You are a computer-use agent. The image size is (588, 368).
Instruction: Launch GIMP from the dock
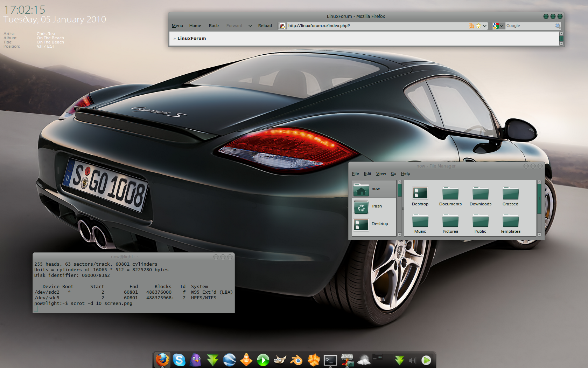click(280, 360)
